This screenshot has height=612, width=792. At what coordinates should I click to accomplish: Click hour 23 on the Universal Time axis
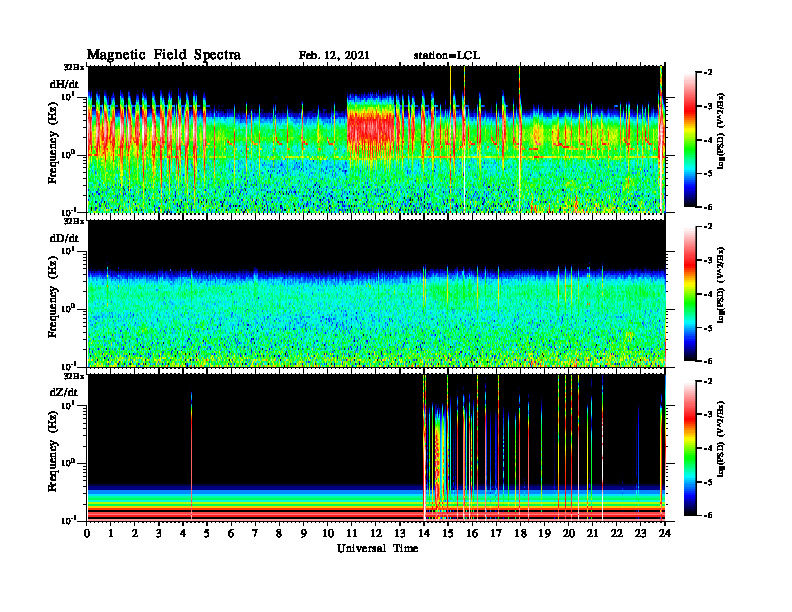click(640, 534)
